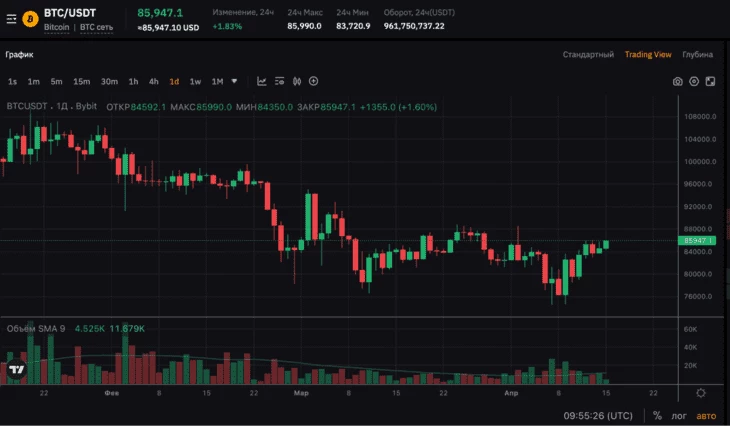
Task: Click the add plus circle icon
Action: (x=314, y=81)
